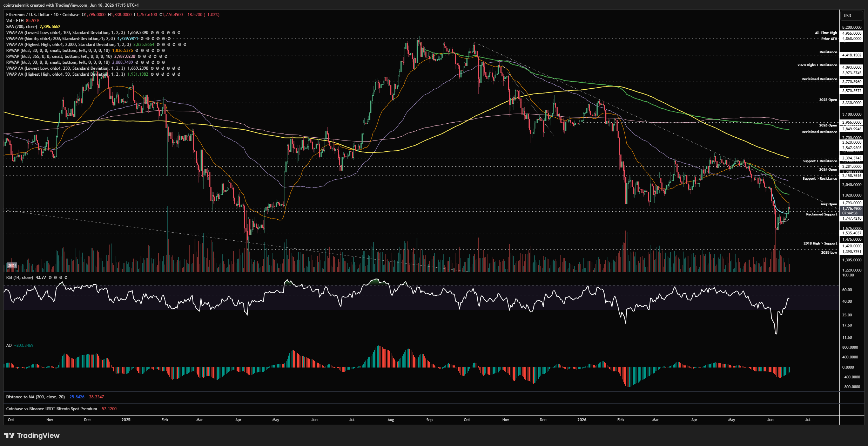Select the cointradernik attribution line at top
The height and width of the screenshot is (446, 868).
click(71, 5)
